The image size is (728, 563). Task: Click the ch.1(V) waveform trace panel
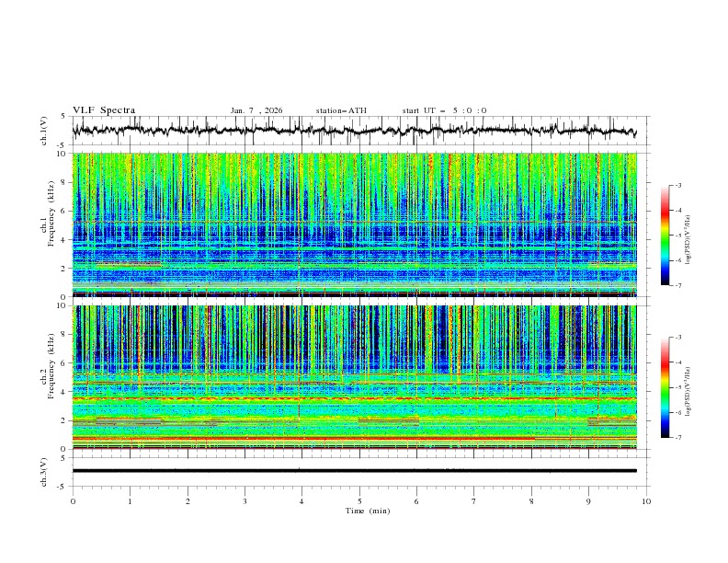(x=358, y=131)
